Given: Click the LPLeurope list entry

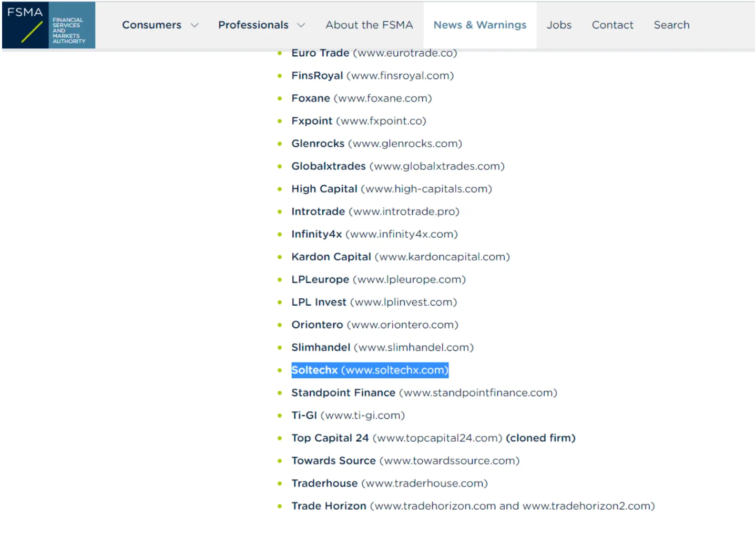Looking at the screenshot, I should [379, 279].
